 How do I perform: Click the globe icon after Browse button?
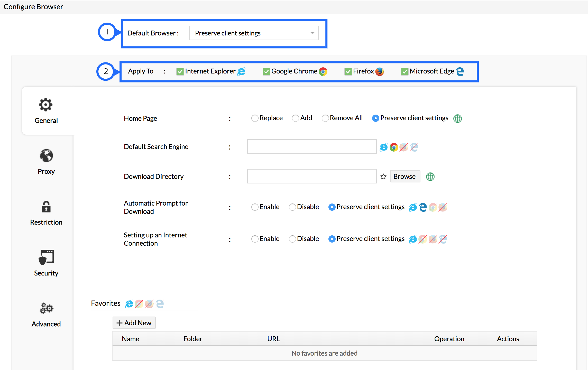(x=430, y=177)
